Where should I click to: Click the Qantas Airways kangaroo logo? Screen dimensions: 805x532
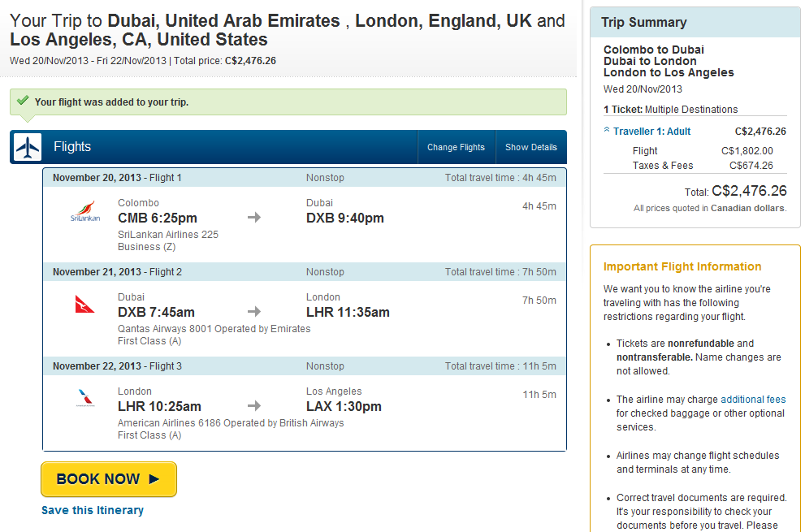pos(84,305)
